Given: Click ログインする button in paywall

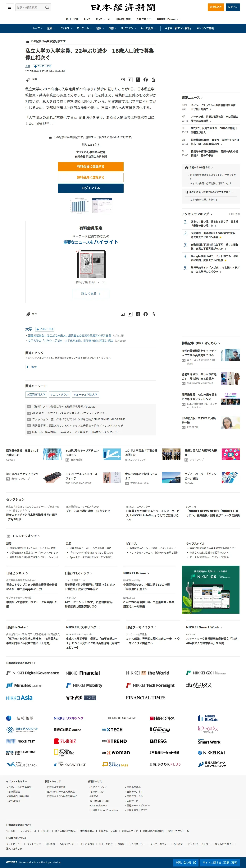Looking at the screenshot, I should tap(90, 188).
